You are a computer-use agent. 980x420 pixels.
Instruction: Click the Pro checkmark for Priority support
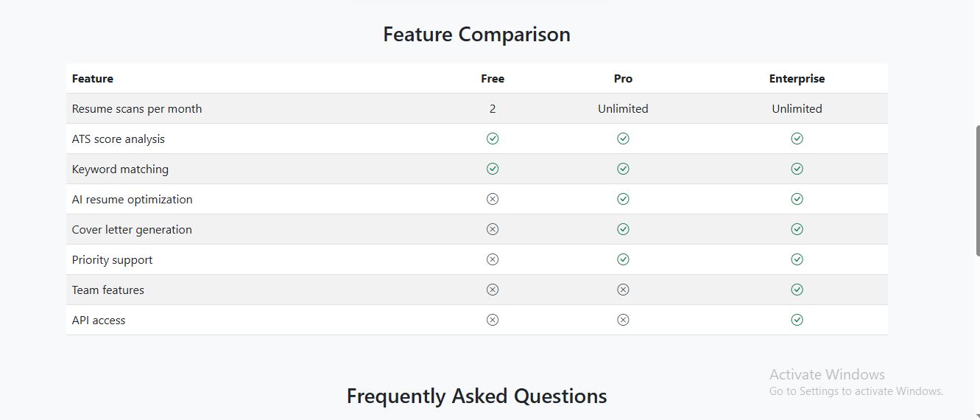[623, 259]
